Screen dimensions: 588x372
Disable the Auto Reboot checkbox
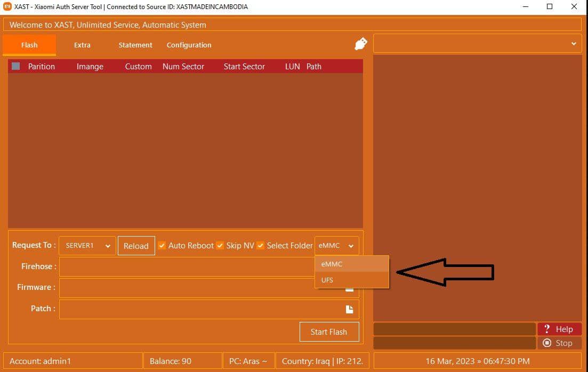(162, 246)
